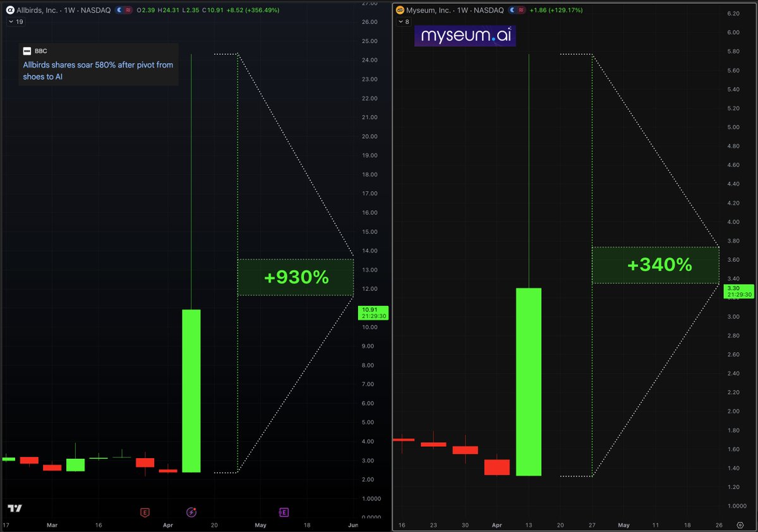Click the large green Myseum weekly candle

click(x=529, y=382)
